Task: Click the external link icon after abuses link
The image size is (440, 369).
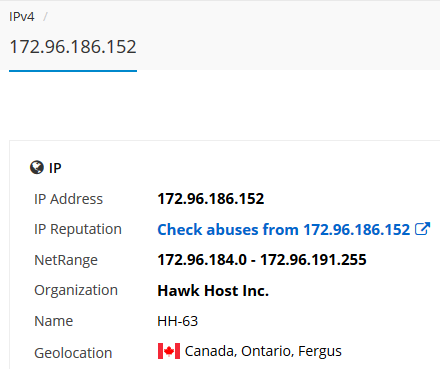Action: 422,229
